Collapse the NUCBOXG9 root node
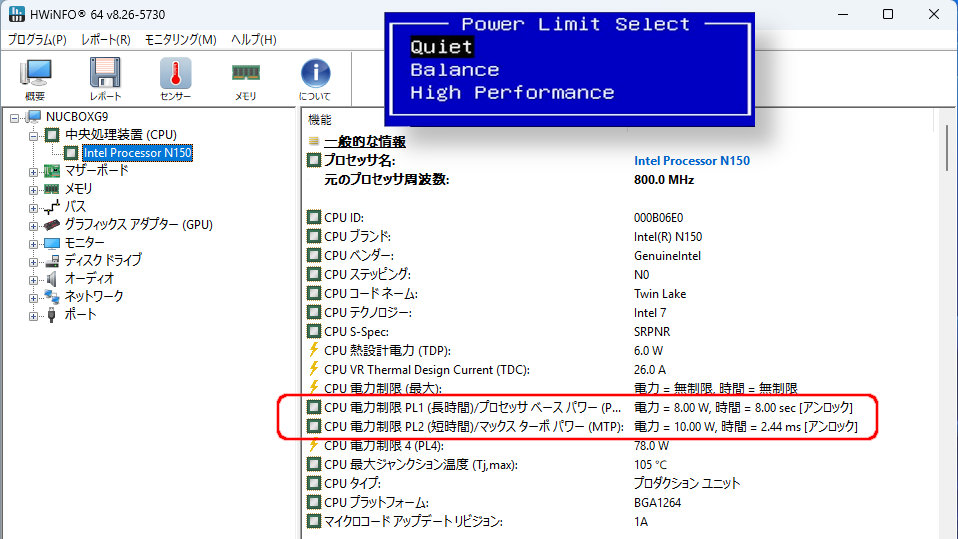Viewport: 958px width, 539px height. click(x=15, y=118)
